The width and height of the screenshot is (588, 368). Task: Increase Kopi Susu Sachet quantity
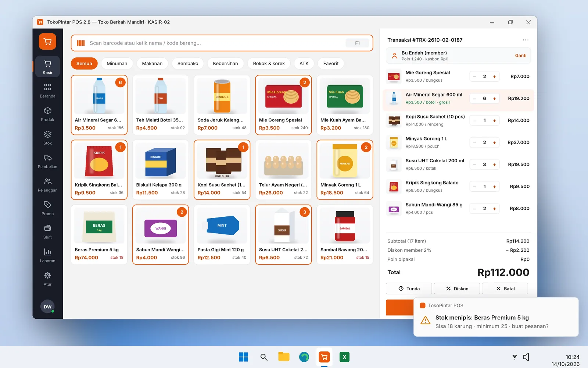494,121
